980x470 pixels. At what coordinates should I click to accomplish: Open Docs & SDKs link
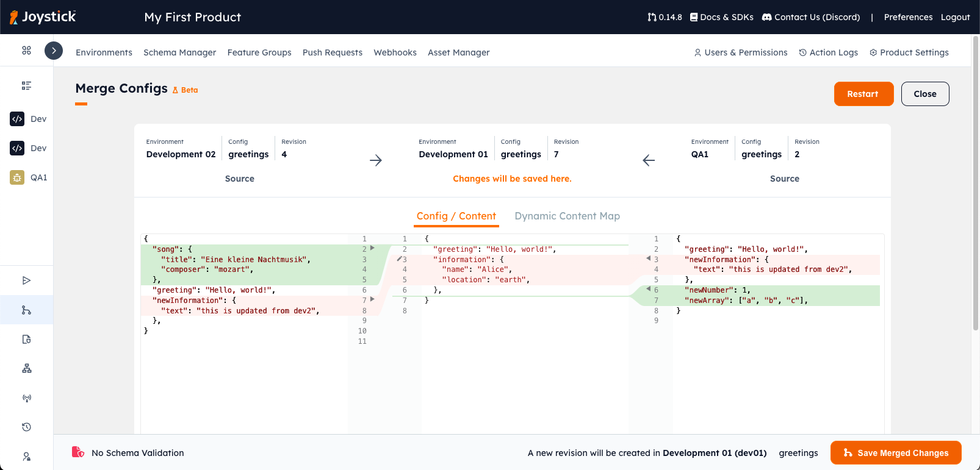pos(721,17)
